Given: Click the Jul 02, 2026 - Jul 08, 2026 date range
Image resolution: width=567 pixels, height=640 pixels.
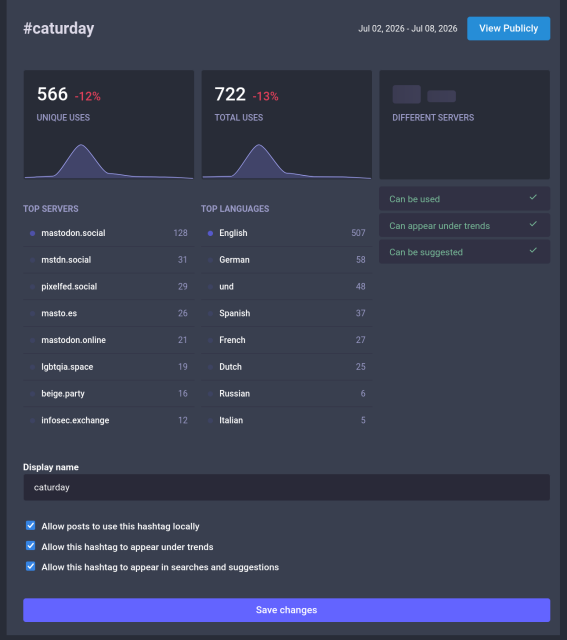Looking at the screenshot, I should [408, 29].
